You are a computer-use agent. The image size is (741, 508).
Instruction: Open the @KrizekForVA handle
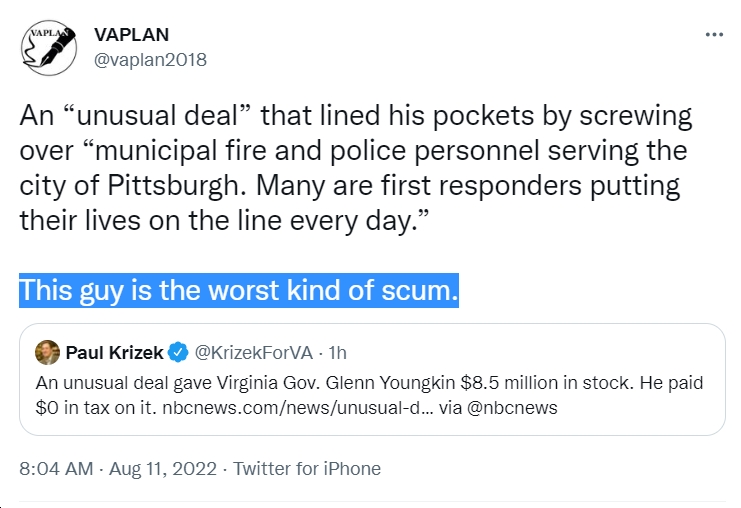coord(254,353)
